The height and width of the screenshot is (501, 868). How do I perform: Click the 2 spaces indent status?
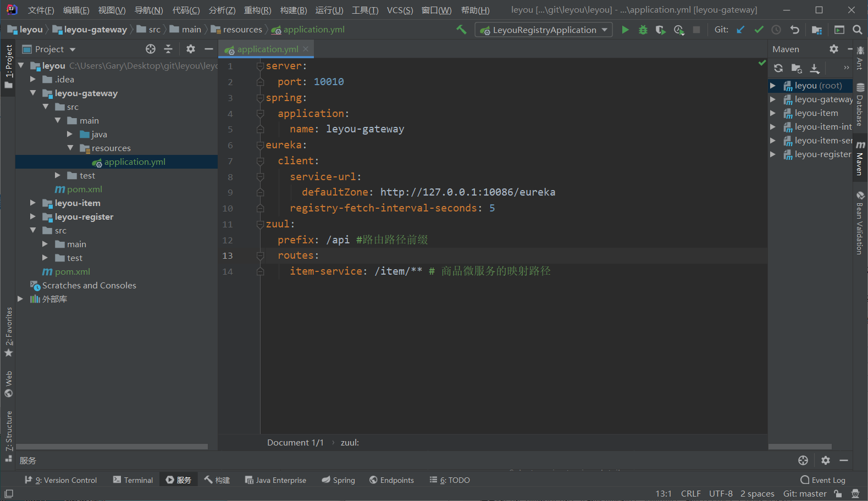757,493
